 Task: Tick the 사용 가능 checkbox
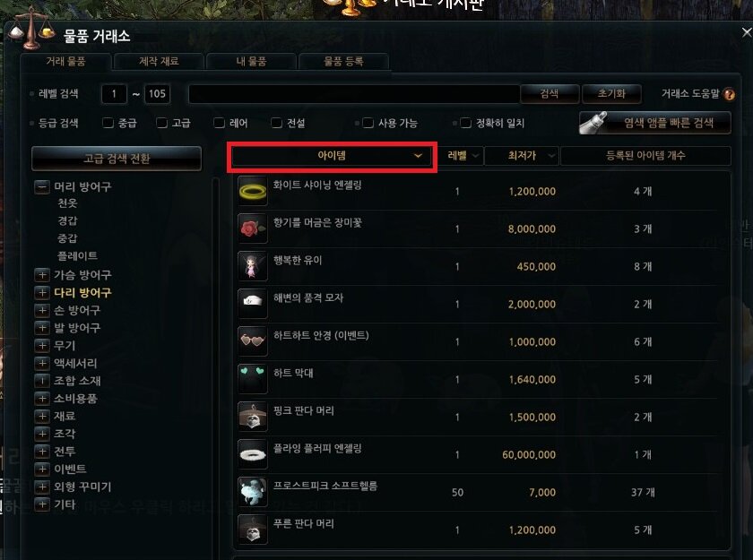tap(368, 123)
